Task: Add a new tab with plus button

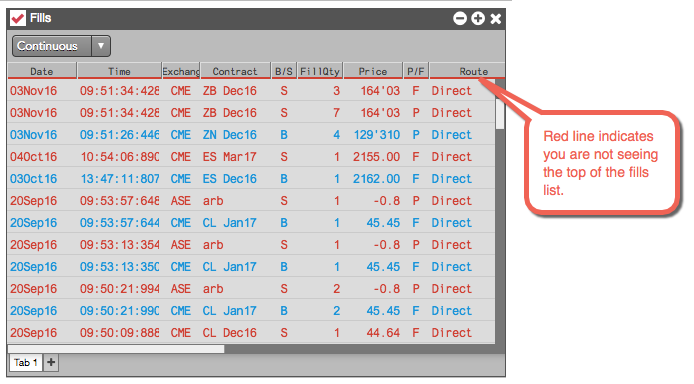Action: 51,362
